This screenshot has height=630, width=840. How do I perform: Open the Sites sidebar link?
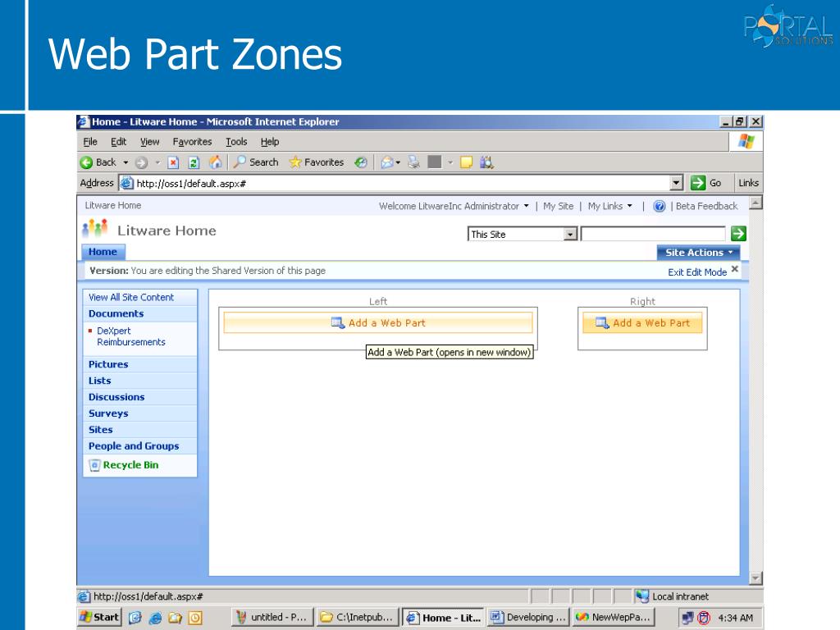coord(100,430)
